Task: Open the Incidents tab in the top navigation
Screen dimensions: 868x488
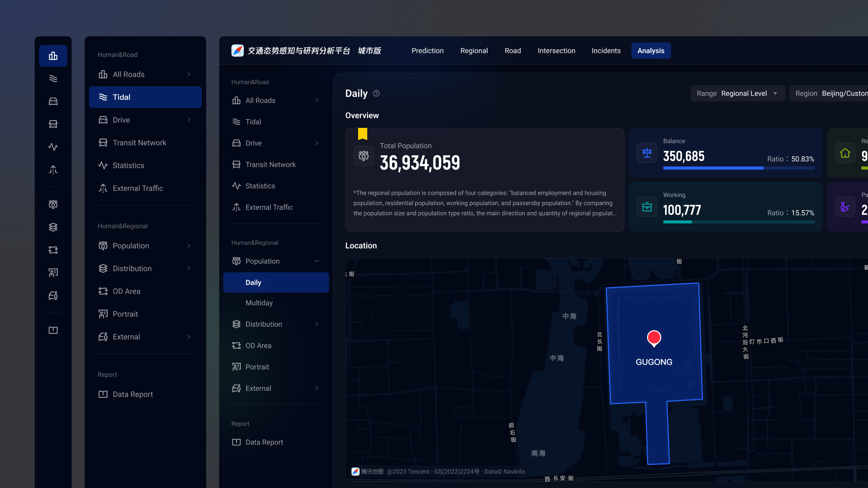Action: pyautogui.click(x=606, y=50)
